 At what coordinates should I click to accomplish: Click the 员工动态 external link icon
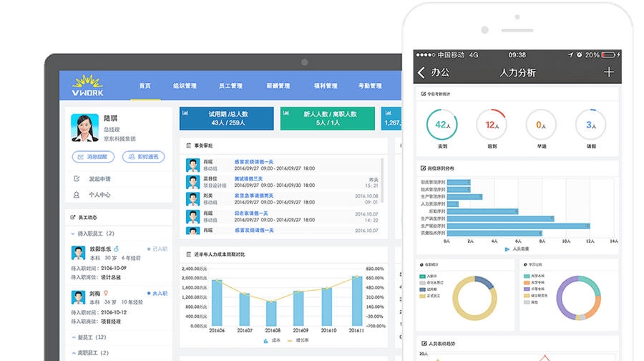pos(73,217)
